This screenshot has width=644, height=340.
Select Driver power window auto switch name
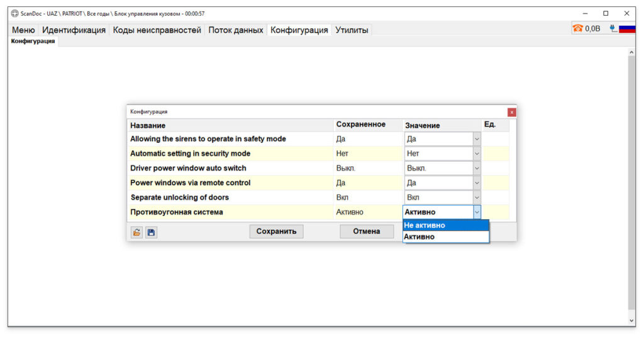click(188, 168)
